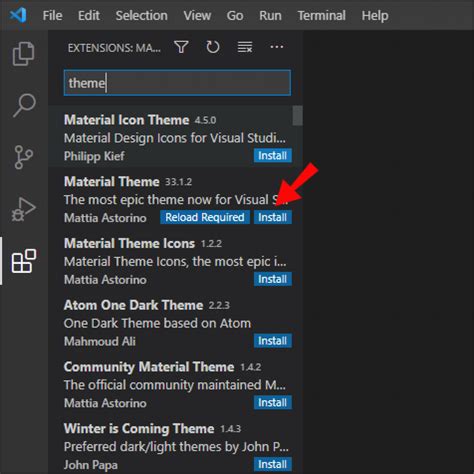Click the extensions list scrollbar thumb
The height and width of the screenshot is (474, 474).
point(298,116)
